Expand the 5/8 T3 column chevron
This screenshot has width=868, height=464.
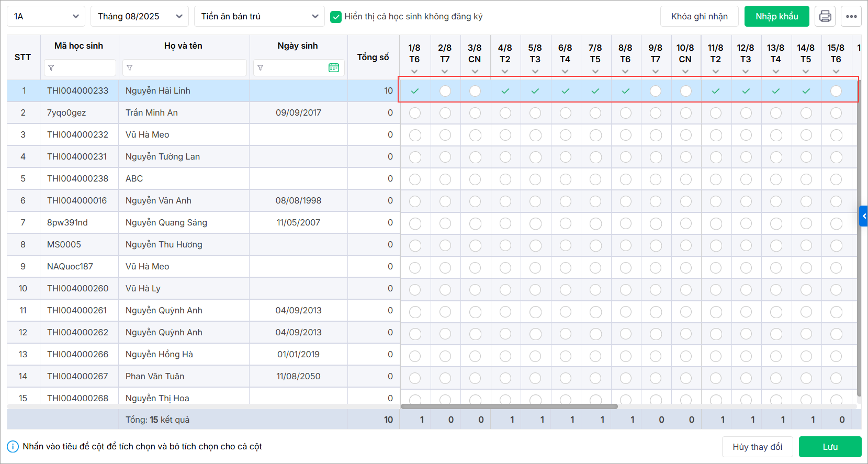(535, 72)
